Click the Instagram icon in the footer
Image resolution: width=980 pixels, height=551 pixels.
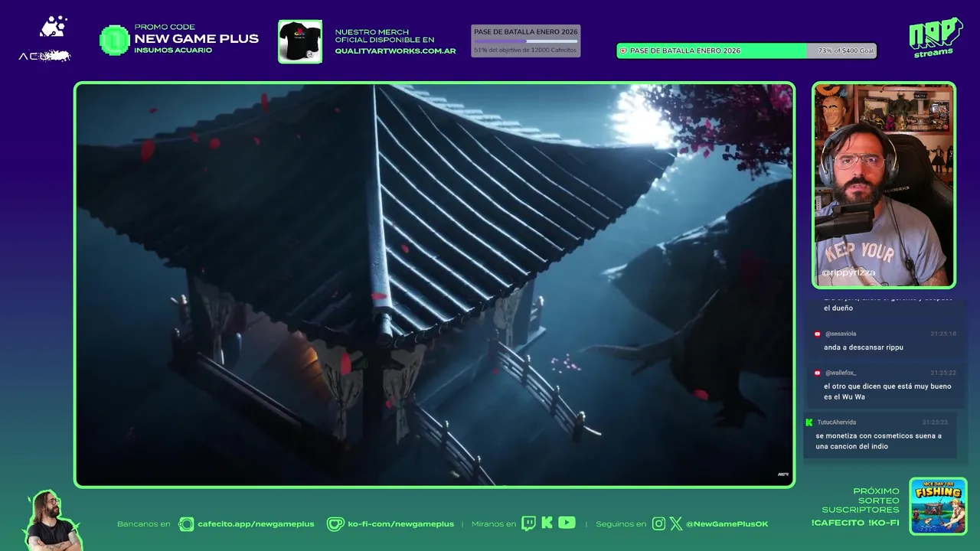658,524
